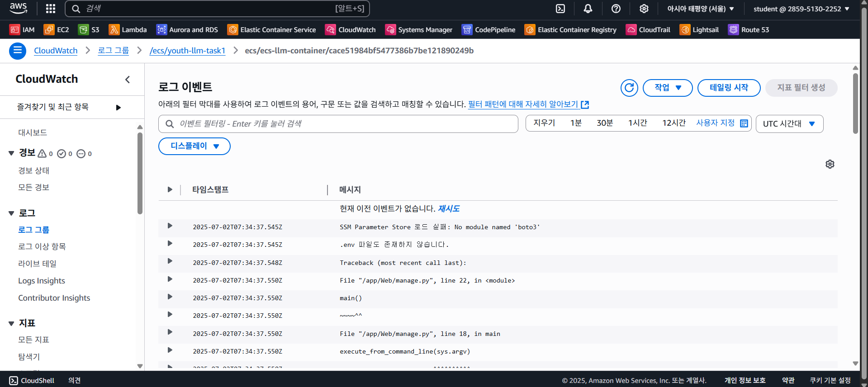Click the sidebar vertical scrollbar
This screenshot has height=387, width=868.
pos(140,173)
